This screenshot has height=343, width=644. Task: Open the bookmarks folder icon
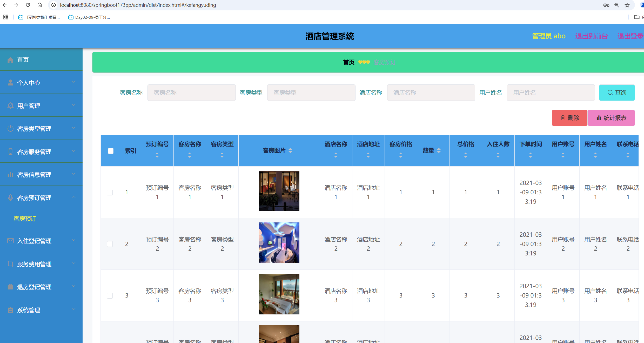[x=637, y=17]
